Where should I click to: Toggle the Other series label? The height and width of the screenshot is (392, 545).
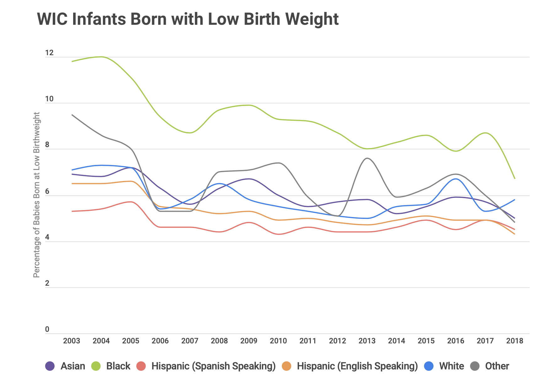coord(497,366)
